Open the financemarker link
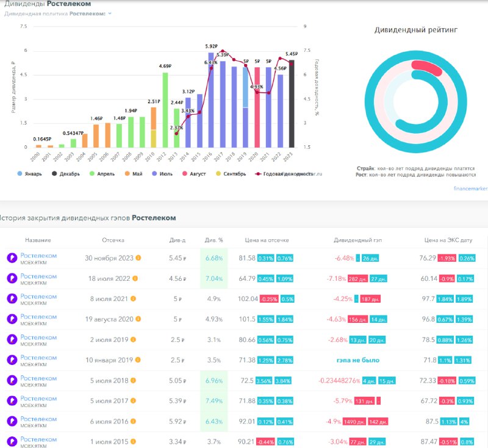Image resolution: width=488 pixels, height=448 pixels. pos(470,189)
